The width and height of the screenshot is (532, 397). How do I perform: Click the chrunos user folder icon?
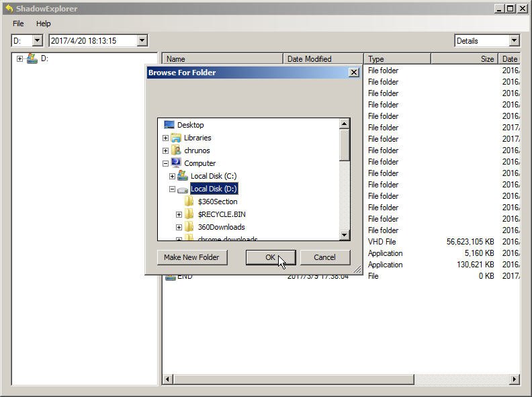pos(176,150)
